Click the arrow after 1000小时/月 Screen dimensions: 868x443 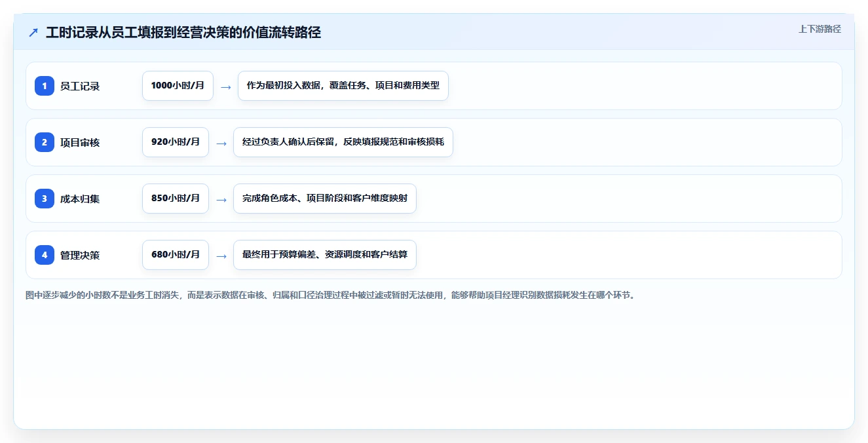click(x=225, y=87)
